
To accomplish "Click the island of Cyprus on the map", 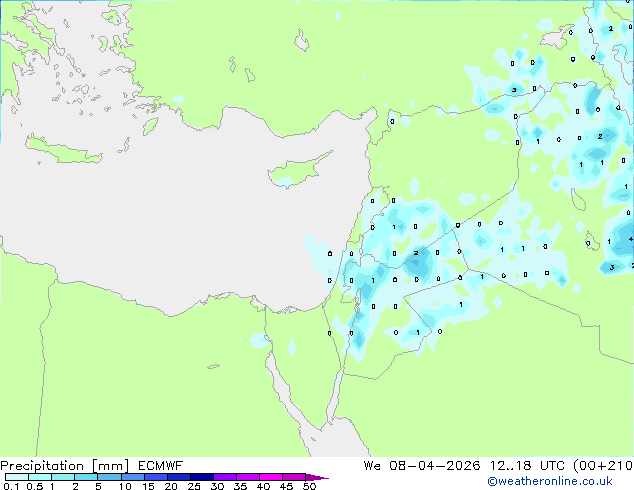I will 297,172.
